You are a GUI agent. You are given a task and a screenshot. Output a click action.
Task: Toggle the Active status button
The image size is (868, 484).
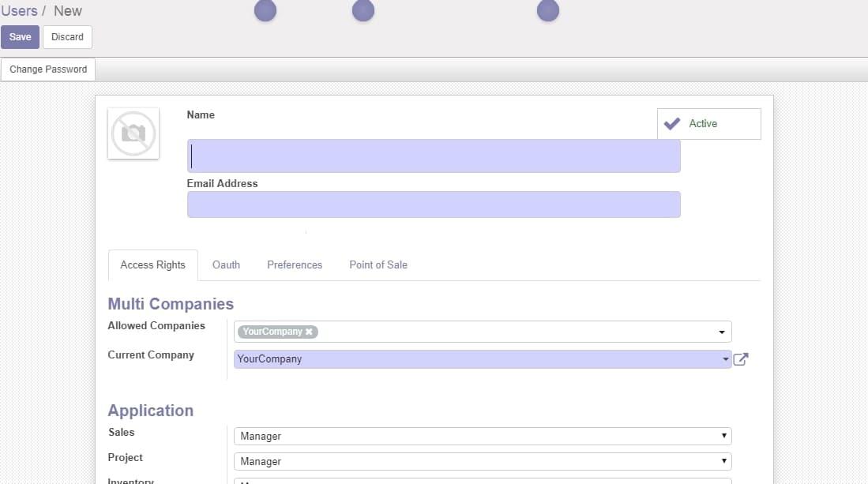click(x=708, y=123)
